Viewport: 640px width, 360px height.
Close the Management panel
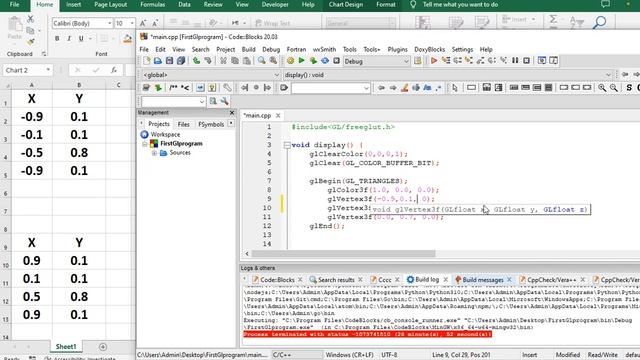tap(232, 113)
